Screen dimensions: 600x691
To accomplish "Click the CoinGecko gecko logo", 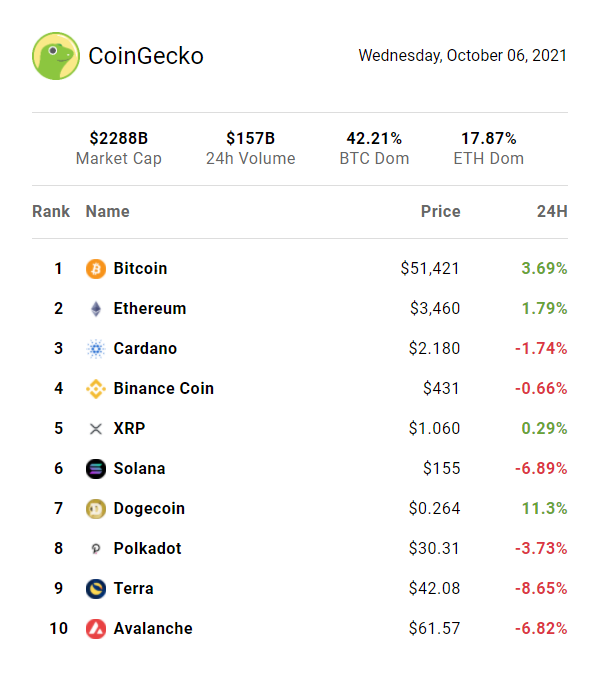I will [56, 56].
